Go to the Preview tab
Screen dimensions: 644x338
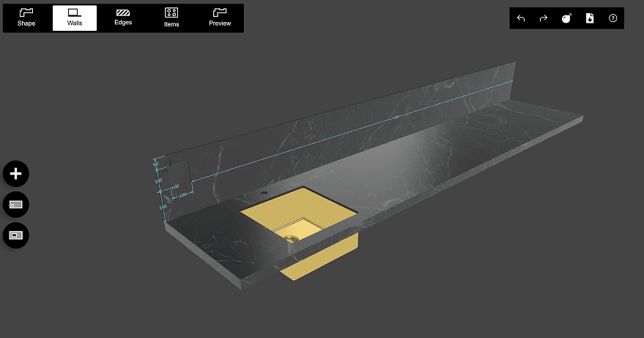pos(220,18)
